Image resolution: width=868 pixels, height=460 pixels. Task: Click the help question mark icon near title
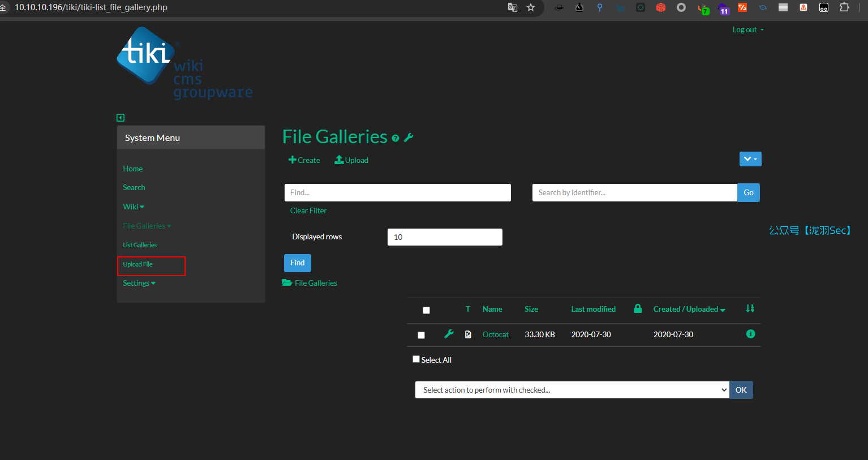pyautogui.click(x=396, y=138)
